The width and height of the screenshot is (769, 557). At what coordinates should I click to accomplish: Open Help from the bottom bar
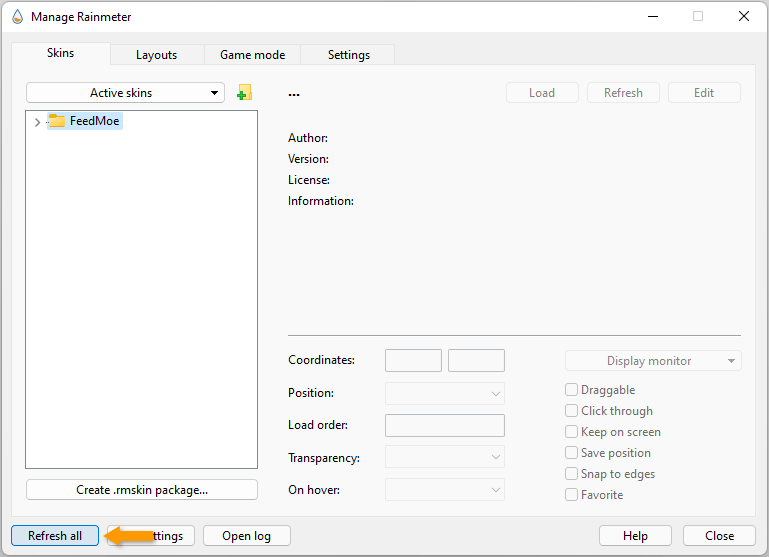pos(635,535)
